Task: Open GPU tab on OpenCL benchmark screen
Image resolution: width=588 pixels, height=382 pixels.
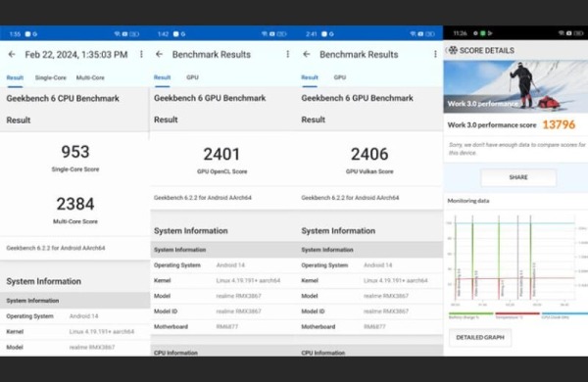Action: coord(192,77)
